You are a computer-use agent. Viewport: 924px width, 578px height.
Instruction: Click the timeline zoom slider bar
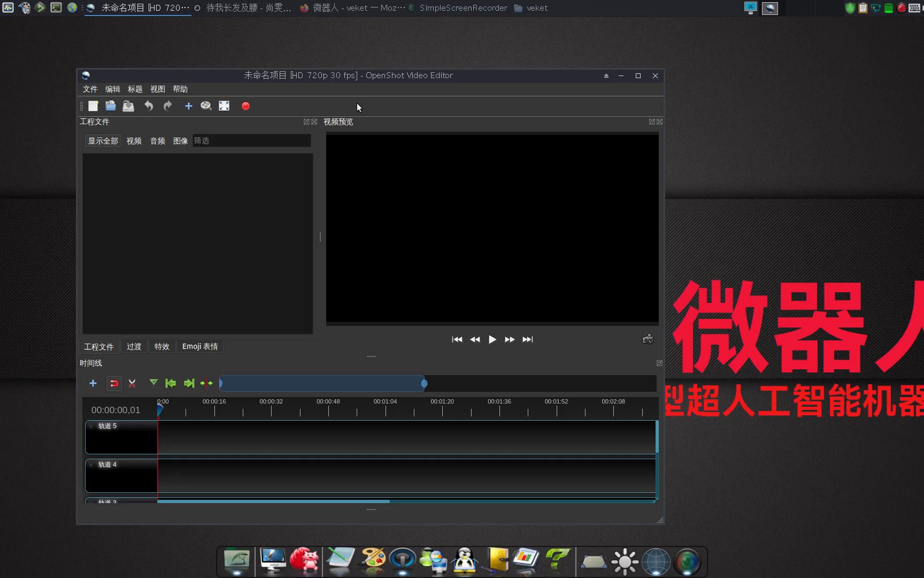click(x=322, y=383)
